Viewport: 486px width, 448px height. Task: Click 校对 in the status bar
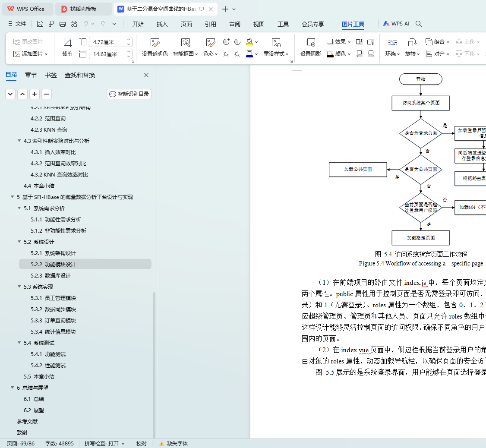coord(142,443)
